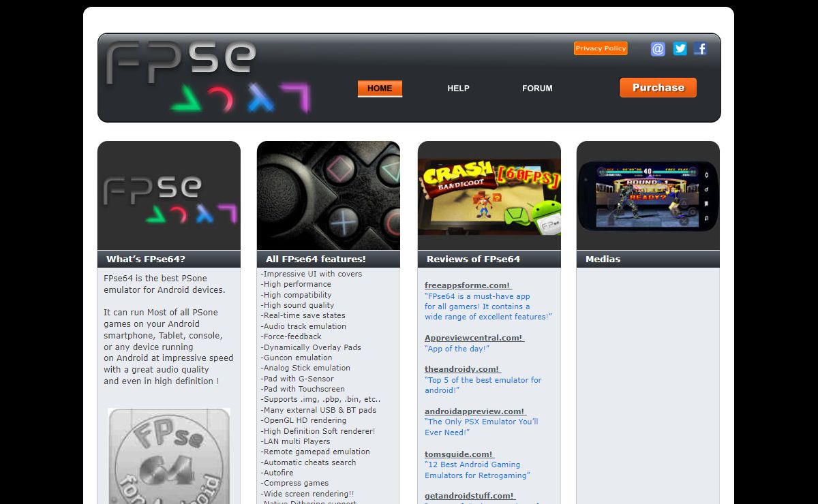
Task: Click '-Audio track emulation' feature line
Action: [x=303, y=326]
